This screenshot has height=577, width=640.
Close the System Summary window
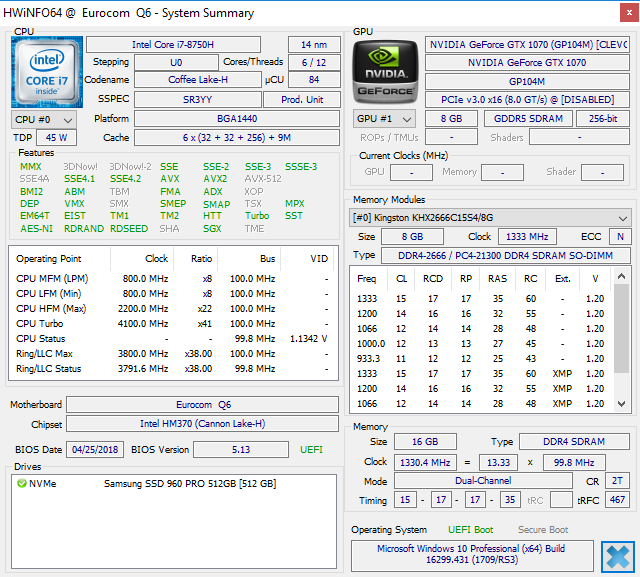pyautogui.click(x=629, y=13)
